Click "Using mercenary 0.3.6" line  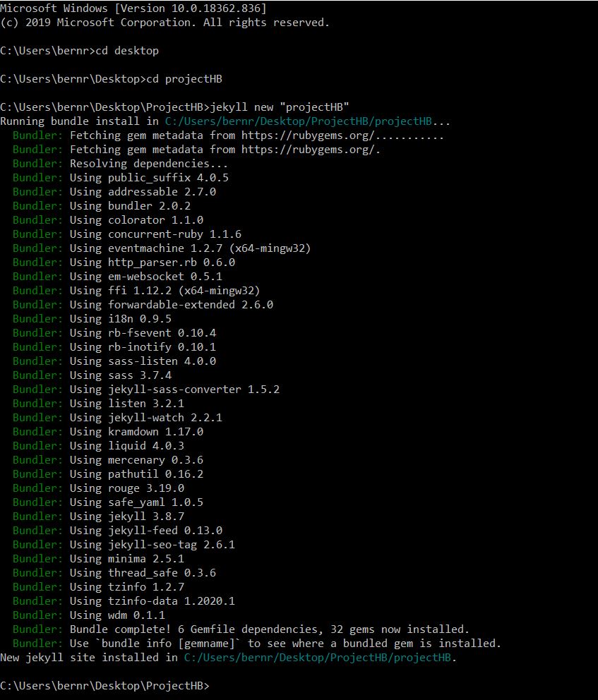pos(108,460)
